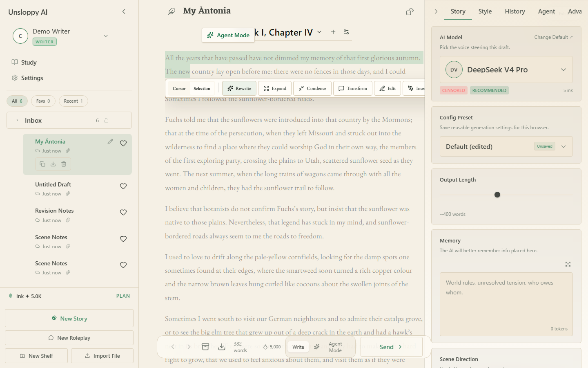Click the feather icon beside story title
Image resolution: width=588 pixels, height=368 pixels.
click(171, 11)
